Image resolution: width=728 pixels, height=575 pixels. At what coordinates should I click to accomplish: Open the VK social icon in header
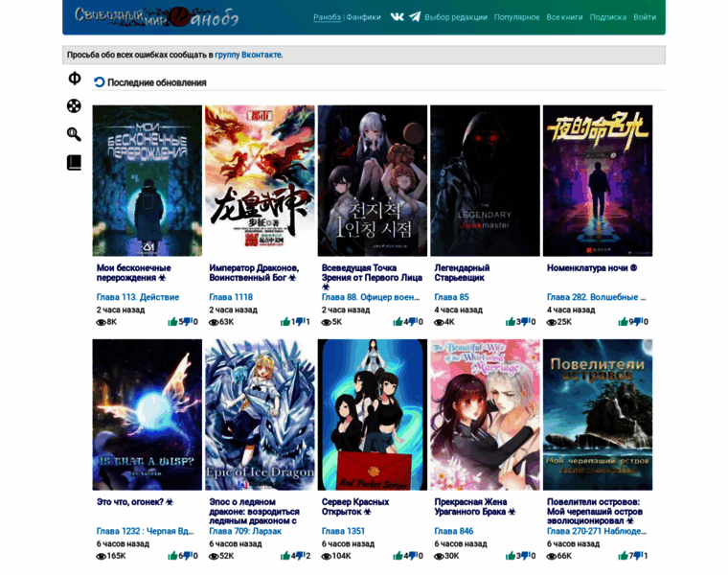(397, 17)
